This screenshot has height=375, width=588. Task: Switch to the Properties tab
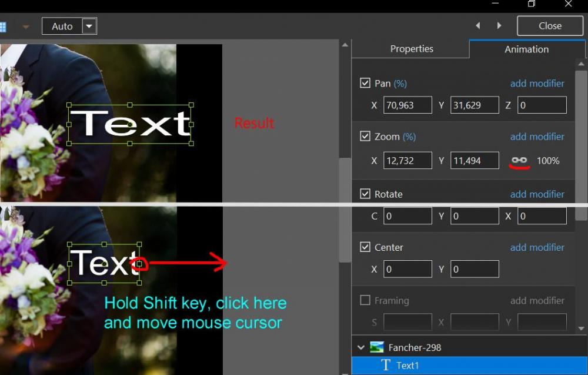pyautogui.click(x=412, y=49)
